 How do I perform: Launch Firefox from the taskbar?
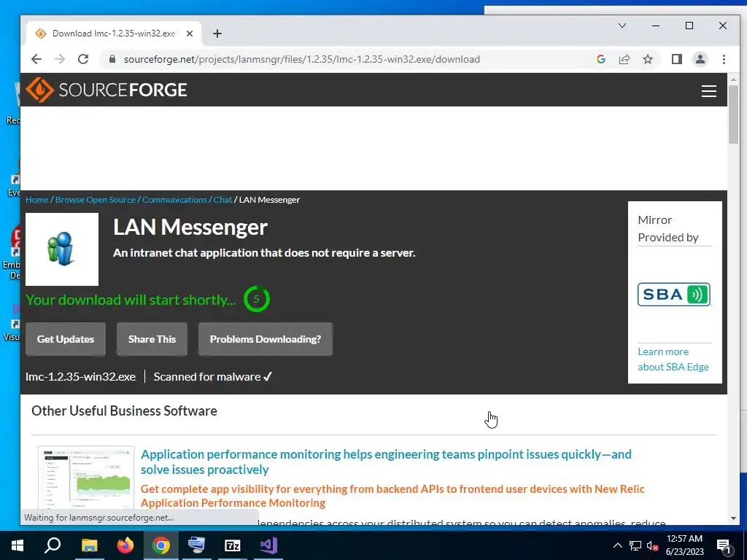tap(125, 545)
